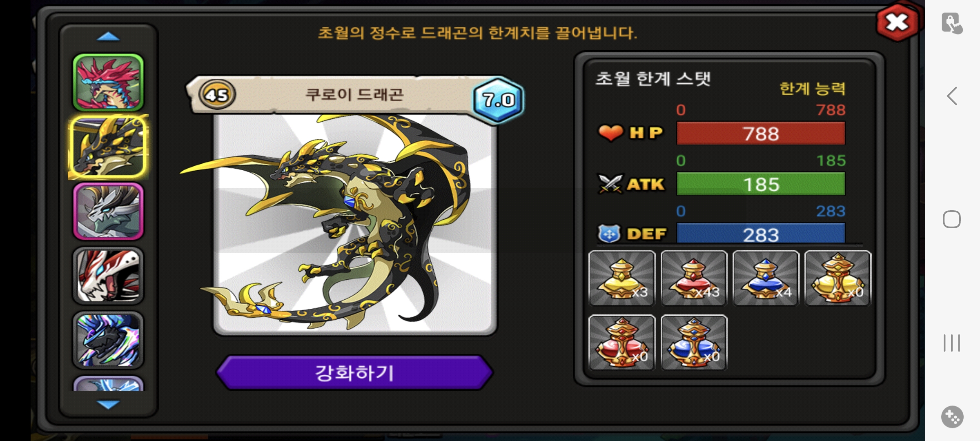The width and height of the screenshot is (980, 441).
Task: Select the yellow essence potion x3
Action: [622, 278]
